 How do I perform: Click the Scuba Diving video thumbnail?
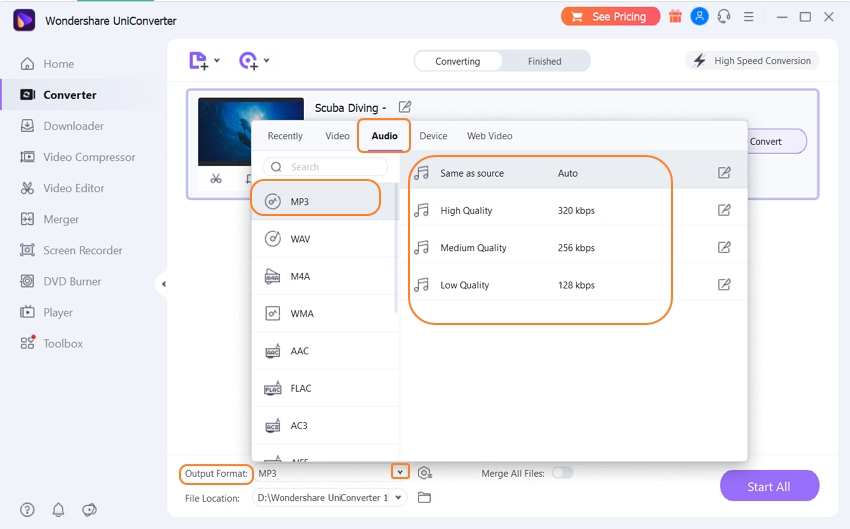(x=224, y=132)
